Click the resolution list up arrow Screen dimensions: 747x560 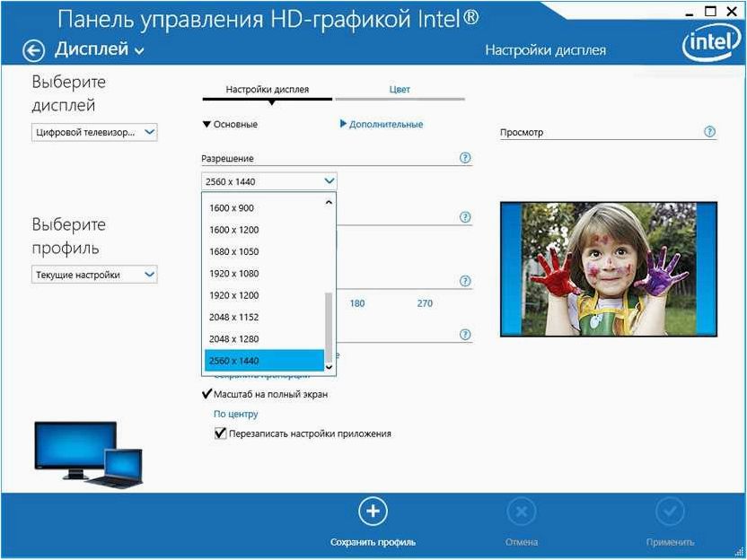tap(329, 203)
